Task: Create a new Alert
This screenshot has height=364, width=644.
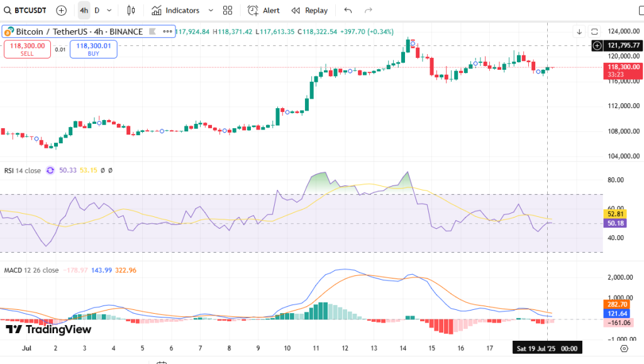Action: click(x=264, y=10)
